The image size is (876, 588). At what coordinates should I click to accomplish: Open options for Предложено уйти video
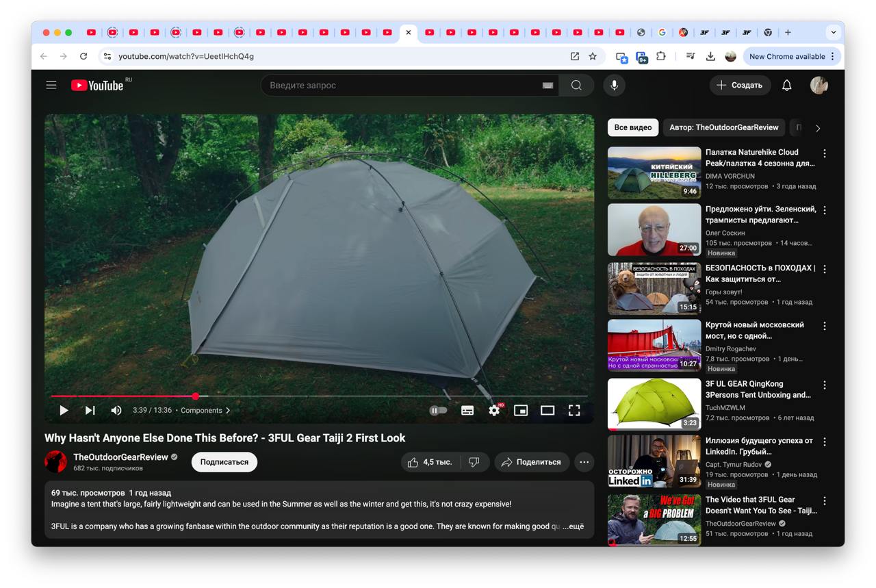click(x=825, y=210)
